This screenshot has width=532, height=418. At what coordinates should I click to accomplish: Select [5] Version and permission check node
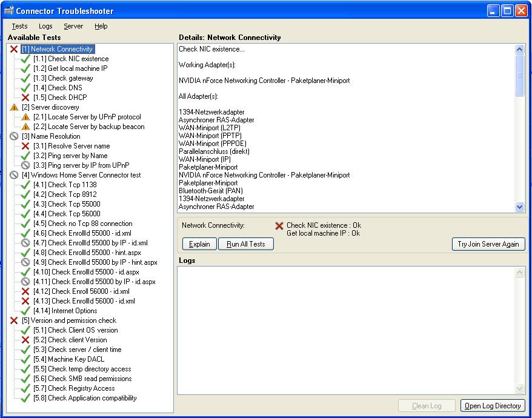tap(69, 320)
